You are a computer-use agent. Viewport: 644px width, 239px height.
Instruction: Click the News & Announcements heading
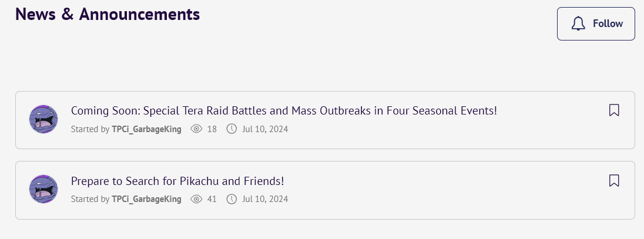point(108,14)
